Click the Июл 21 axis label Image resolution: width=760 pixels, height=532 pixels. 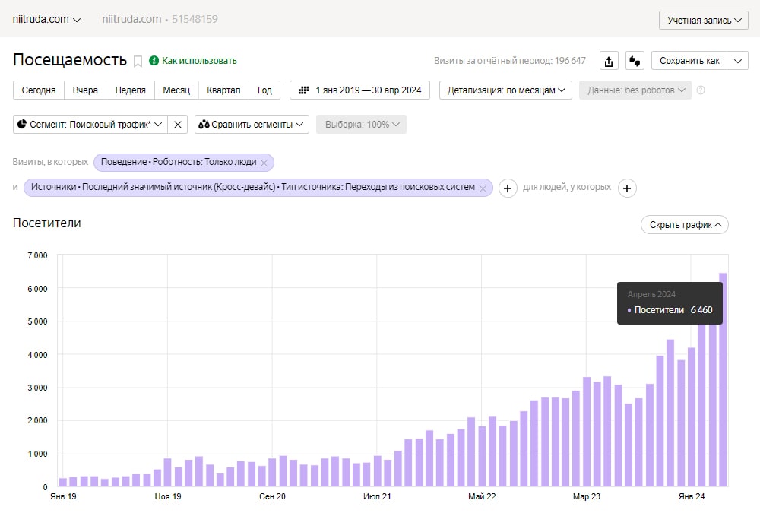pos(377,496)
